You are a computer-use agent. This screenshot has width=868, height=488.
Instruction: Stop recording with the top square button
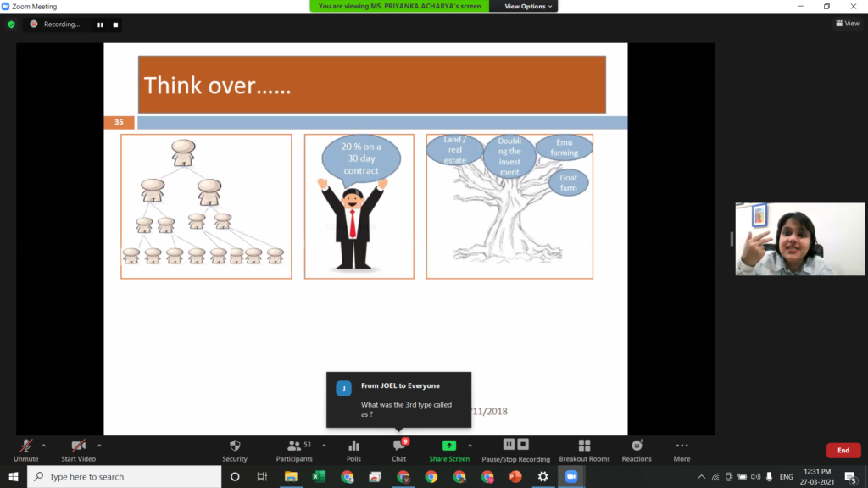[115, 25]
